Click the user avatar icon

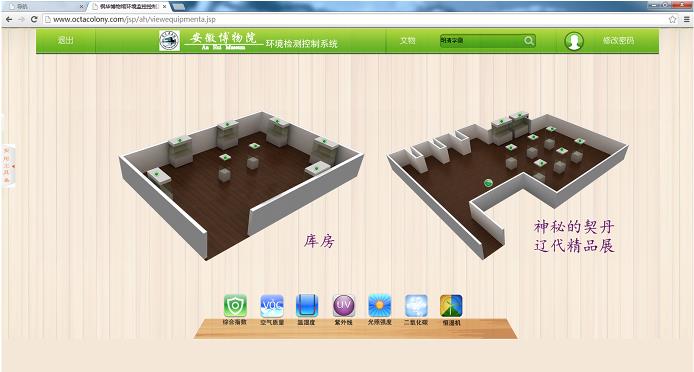[574, 41]
